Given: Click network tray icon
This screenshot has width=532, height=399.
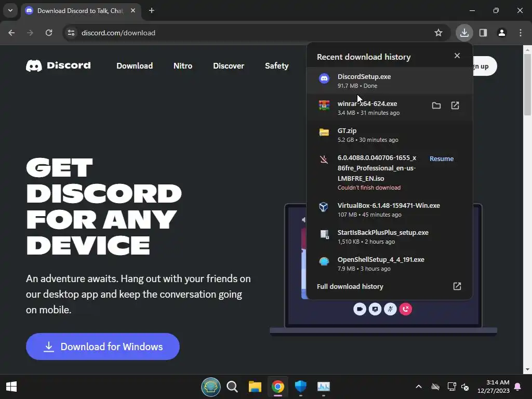Looking at the screenshot, I should 451,387.
